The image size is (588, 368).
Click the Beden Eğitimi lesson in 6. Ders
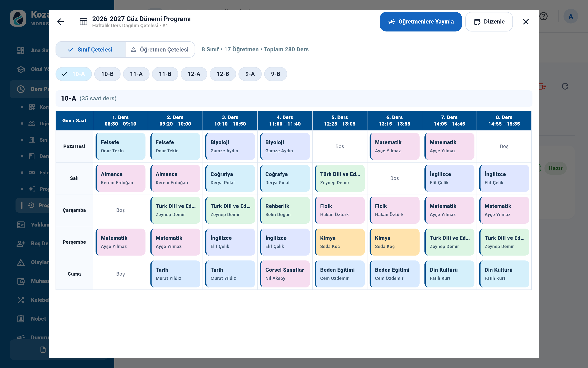(x=395, y=274)
